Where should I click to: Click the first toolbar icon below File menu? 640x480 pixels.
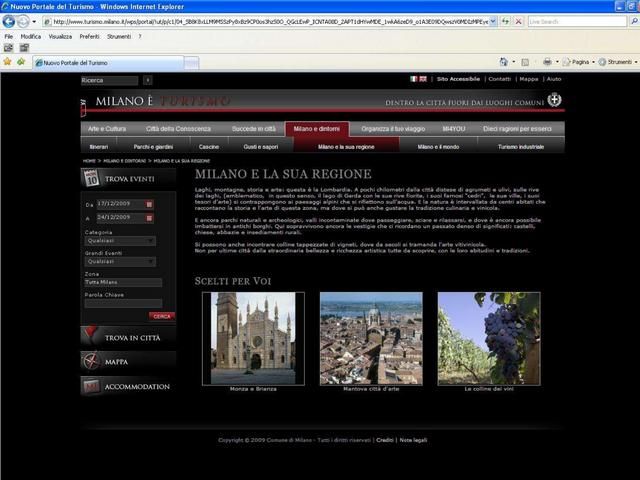point(8,48)
